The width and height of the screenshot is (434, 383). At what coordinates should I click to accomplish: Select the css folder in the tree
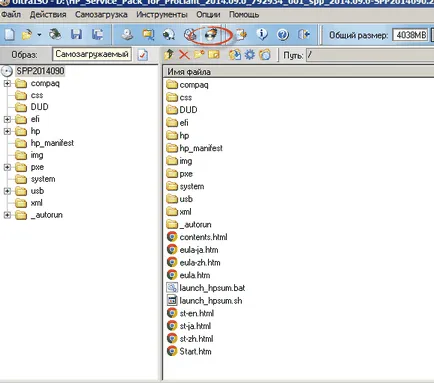tap(37, 95)
